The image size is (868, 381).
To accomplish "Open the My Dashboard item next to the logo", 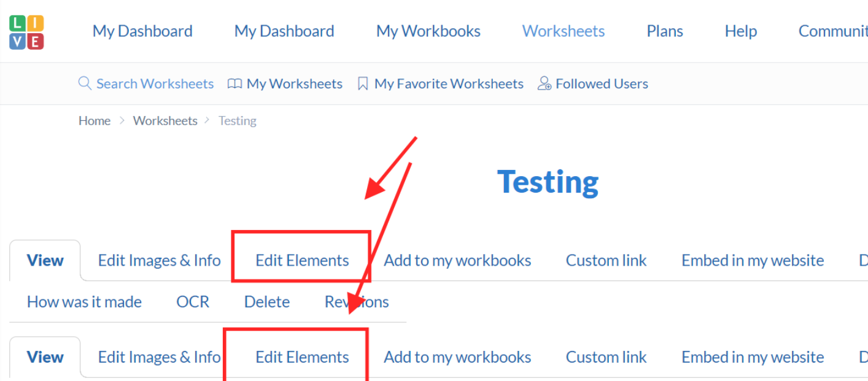I will (142, 31).
